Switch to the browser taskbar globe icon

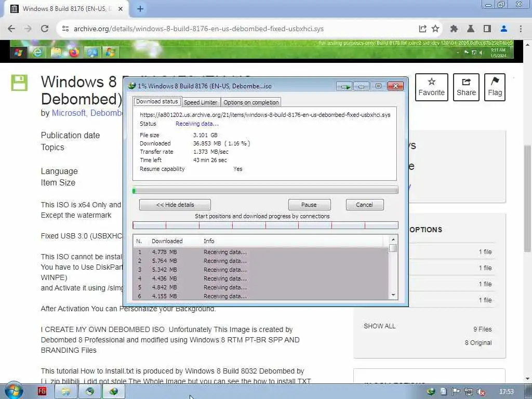[89, 392]
